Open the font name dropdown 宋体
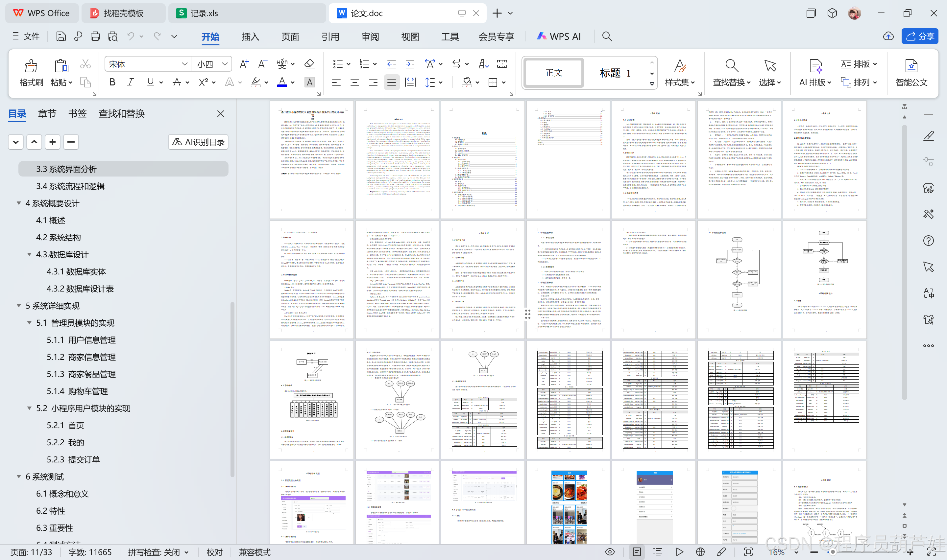This screenshot has width=947, height=560. click(184, 64)
